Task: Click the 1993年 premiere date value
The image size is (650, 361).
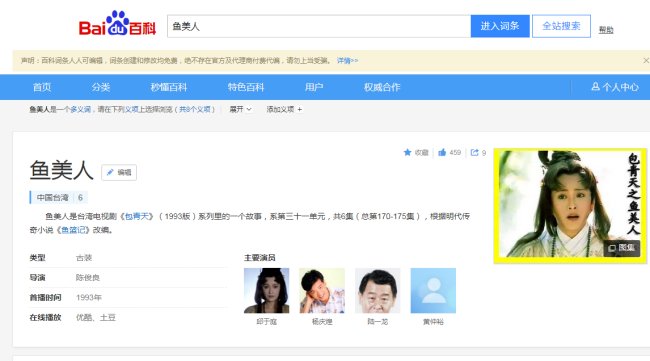Action: point(89,298)
